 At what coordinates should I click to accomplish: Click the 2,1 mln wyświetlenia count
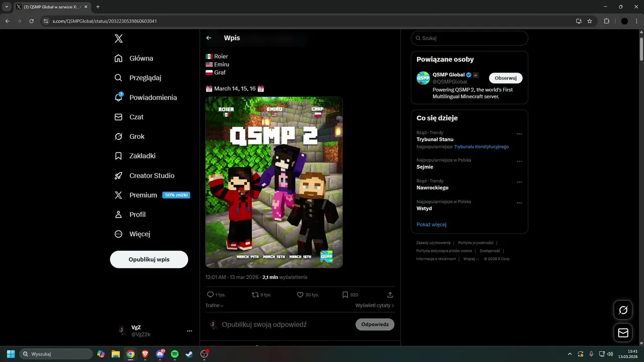pos(285,277)
